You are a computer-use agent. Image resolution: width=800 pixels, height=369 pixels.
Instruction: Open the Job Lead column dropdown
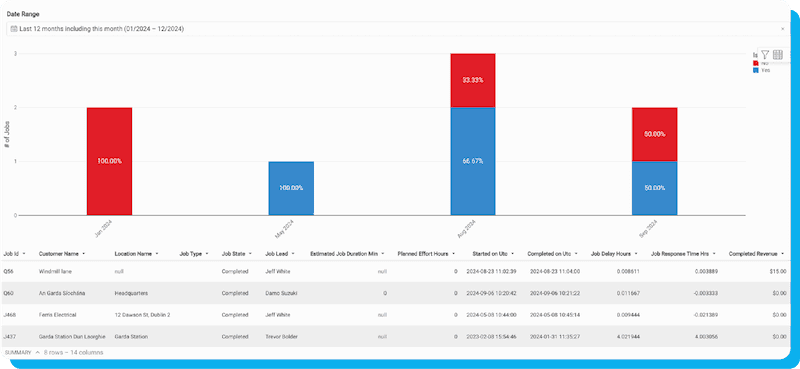[x=292, y=254]
